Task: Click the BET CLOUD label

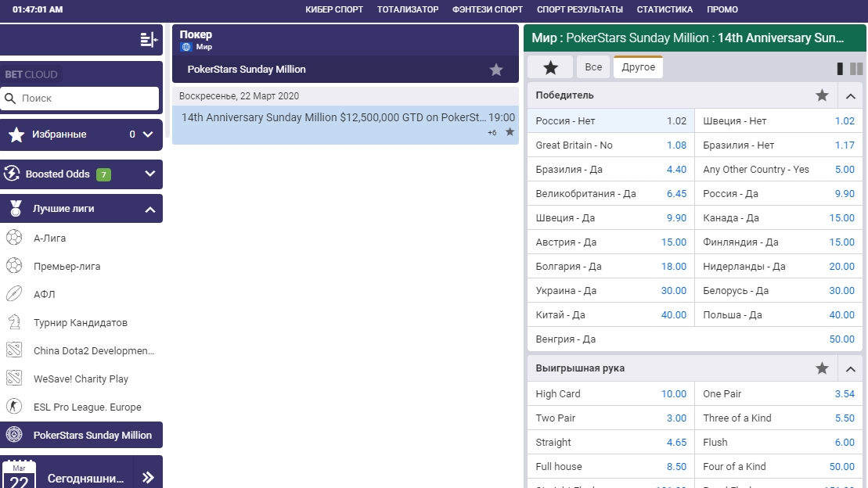Action: click(x=31, y=74)
